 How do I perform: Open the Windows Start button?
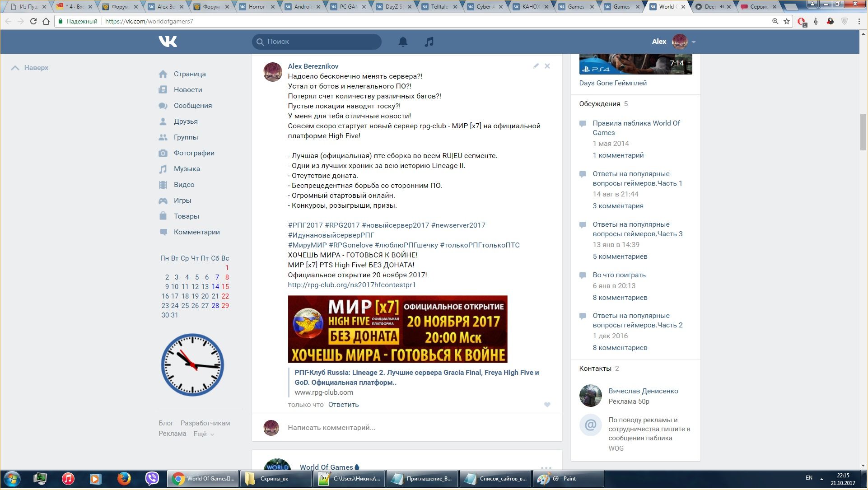pyautogui.click(x=12, y=479)
